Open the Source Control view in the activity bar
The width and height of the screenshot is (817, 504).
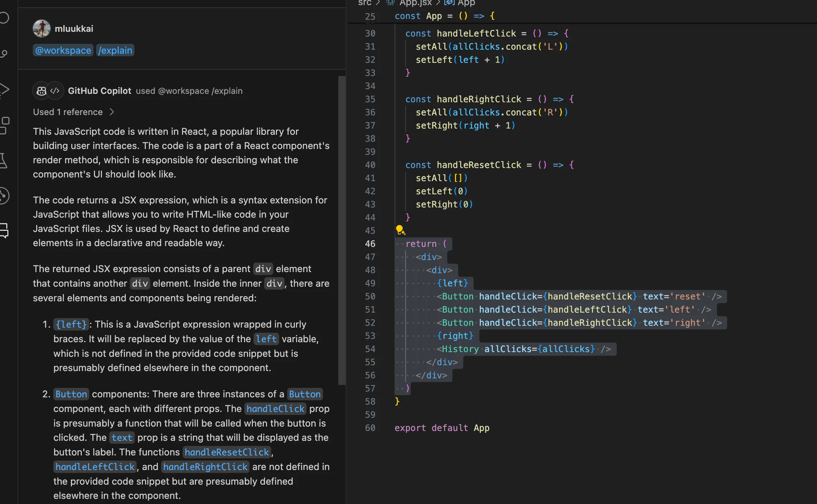(x=4, y=54)
